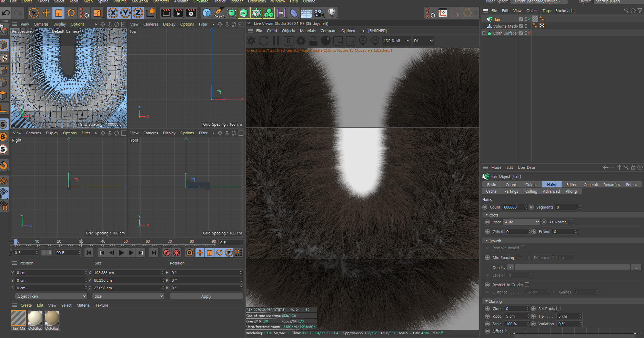
Task: Open Material manager Create menu
Action: tap(26, 305)
